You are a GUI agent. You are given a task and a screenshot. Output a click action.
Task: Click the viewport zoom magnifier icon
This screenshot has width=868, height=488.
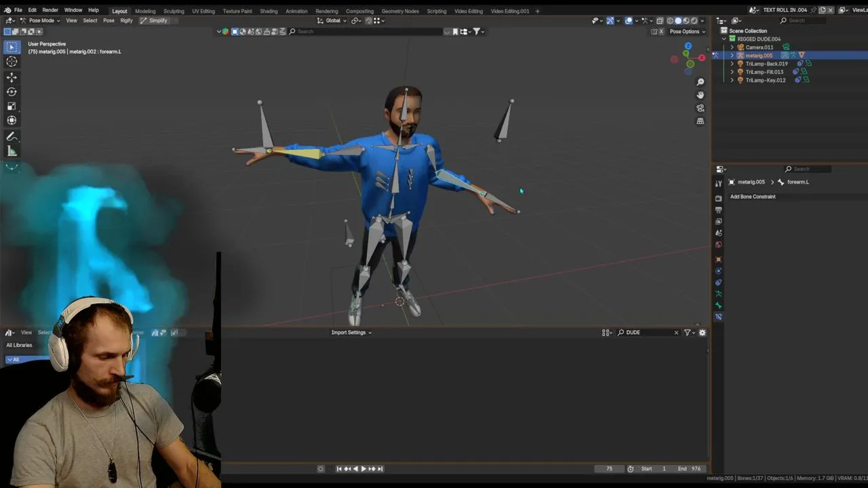click(701, 82)
